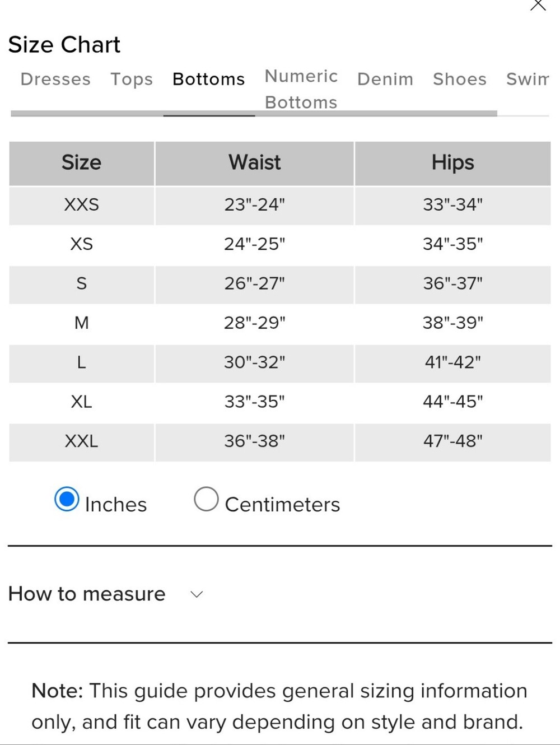The height and width of the screenshot is (745, 560).
Task: Select the Centimeters radio button
Action: coord(206,499)
